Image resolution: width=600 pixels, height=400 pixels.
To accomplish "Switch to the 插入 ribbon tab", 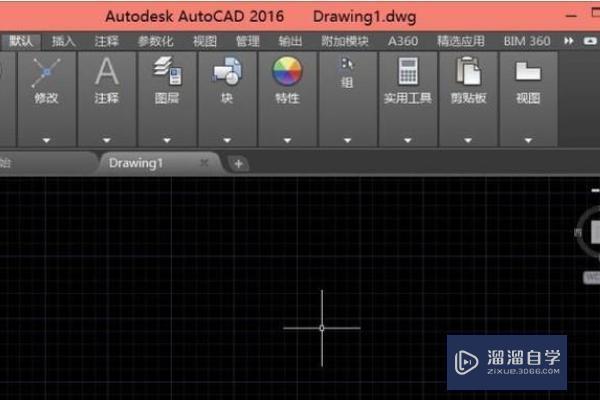I will coord(64,41).
